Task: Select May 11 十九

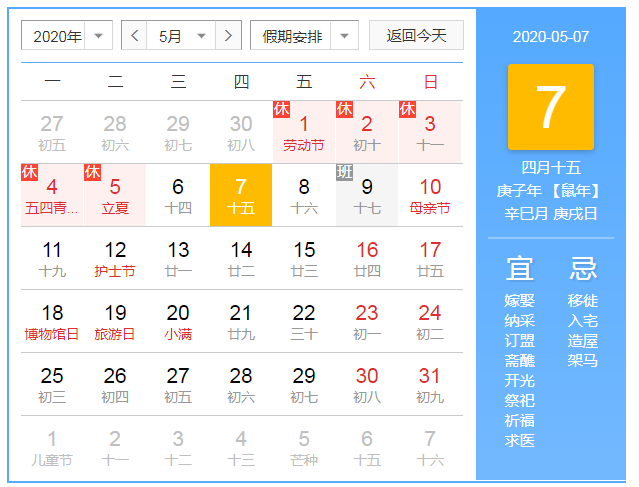Action: pyautogui.click(x=52, y=258)
